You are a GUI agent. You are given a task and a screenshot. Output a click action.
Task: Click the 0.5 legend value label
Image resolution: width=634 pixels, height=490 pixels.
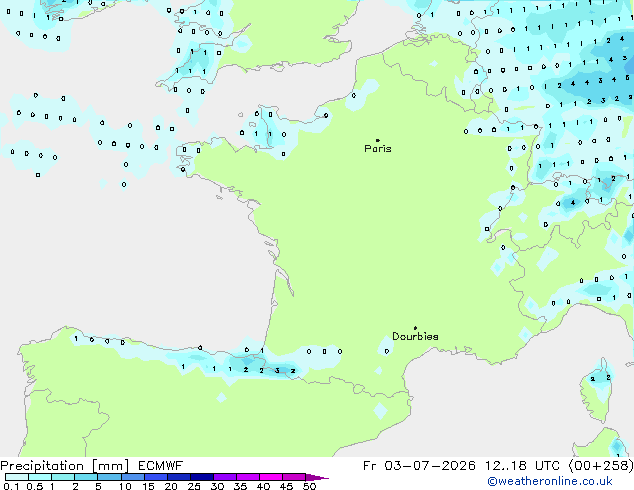35,486
